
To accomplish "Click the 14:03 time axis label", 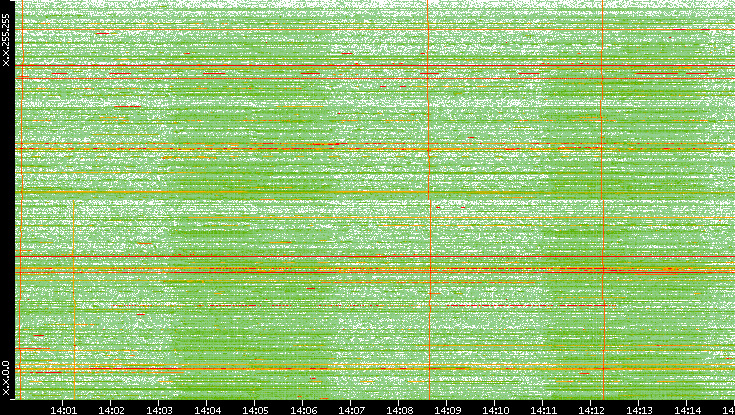I will click(x=159, y=410).
